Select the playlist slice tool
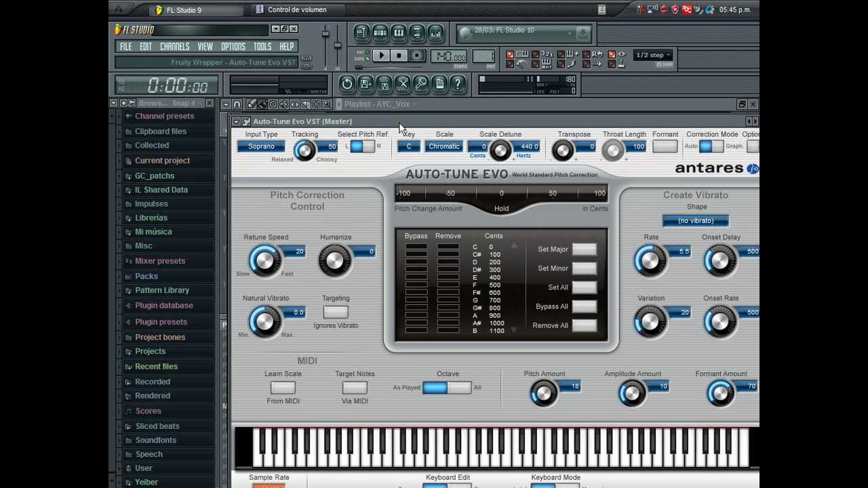This screenshot has width=868, height=488. pyautogui.click(x=305, y=104)
